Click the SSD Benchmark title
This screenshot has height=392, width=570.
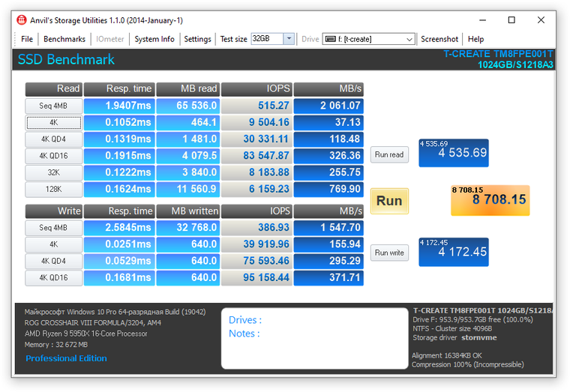[x=66, y=59]
